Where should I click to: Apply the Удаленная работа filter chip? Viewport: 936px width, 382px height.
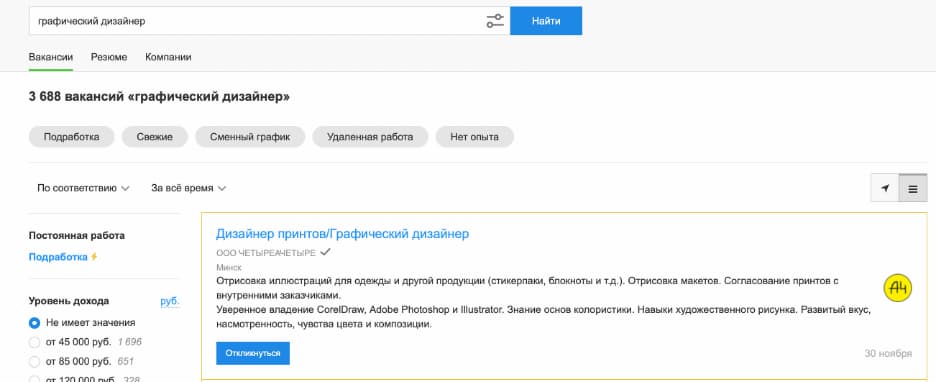click(370, 137)
